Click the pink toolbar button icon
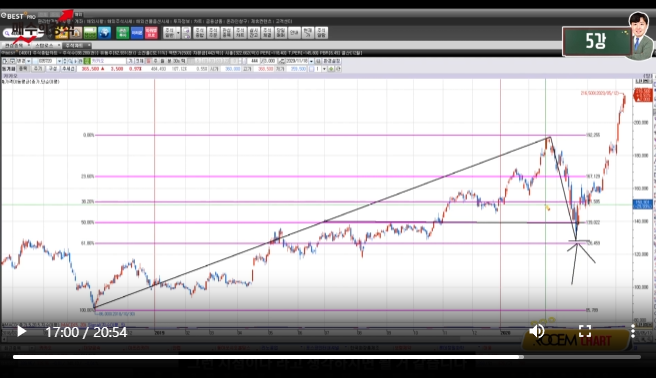Screen dimensions: 656x378 151,33
